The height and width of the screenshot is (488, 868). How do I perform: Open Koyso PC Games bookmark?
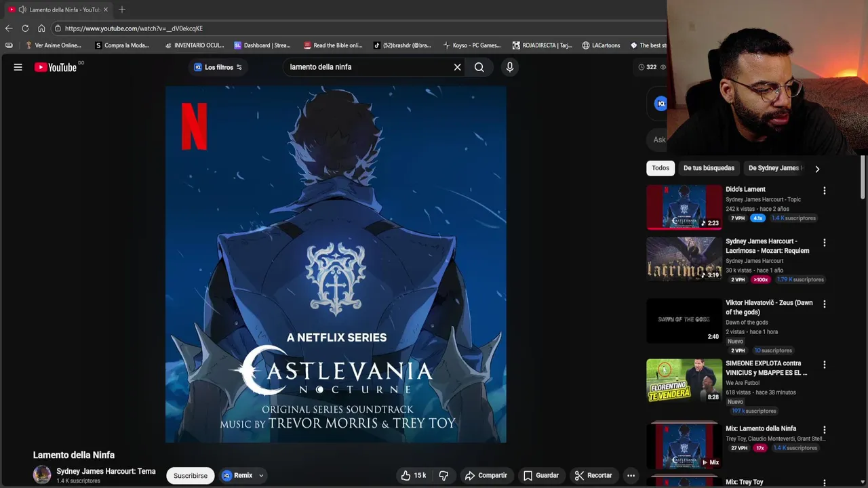point(471,45)
